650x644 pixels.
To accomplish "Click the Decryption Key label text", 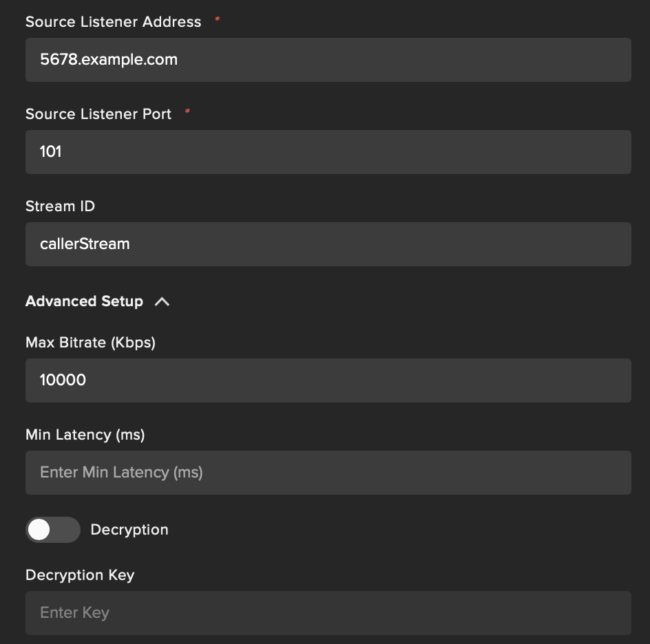I will [80, 575].
